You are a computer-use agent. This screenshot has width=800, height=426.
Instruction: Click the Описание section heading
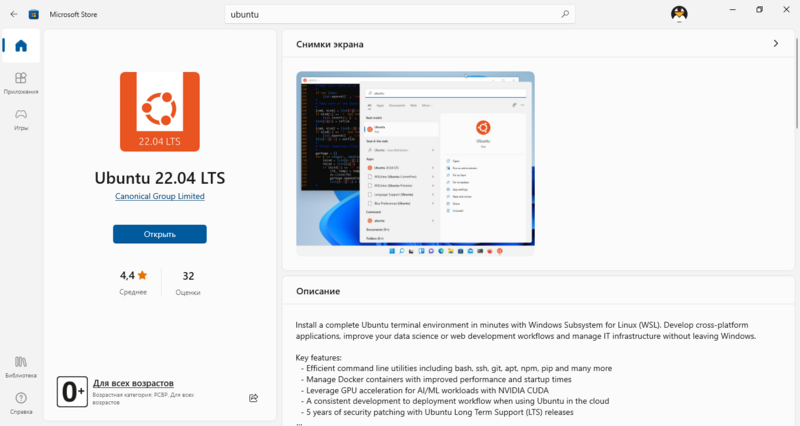tap(318, 291)
